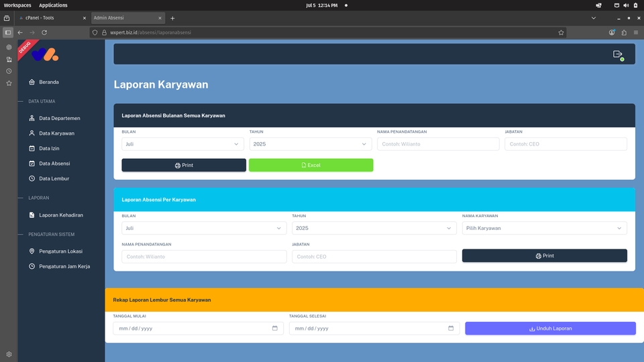The image size is (644, 362).
Task: Bookmark page with star icon
Action: coord(561,32)
